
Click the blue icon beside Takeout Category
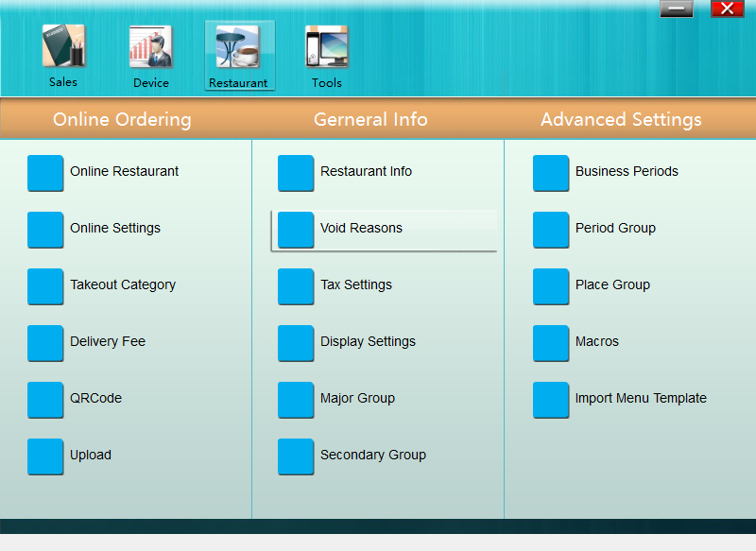pos(45,286)
